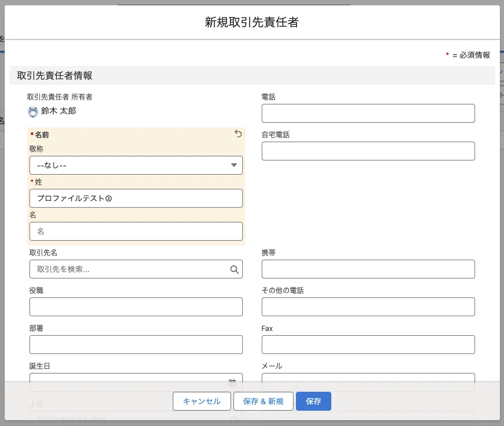The width and height of the screenshot is (504, 426).
Task: Click the キャンセル button
Action: tap(202, 401)
